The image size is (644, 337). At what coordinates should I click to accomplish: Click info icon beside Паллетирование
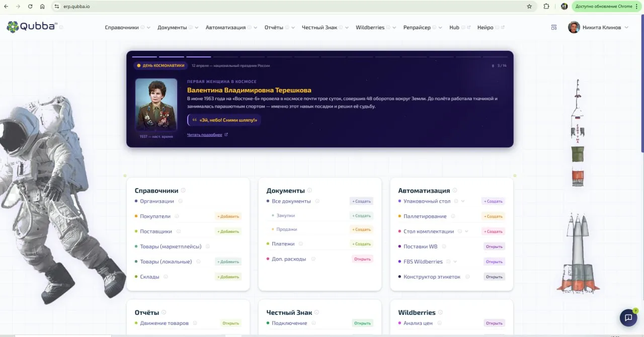click(453, 216)
